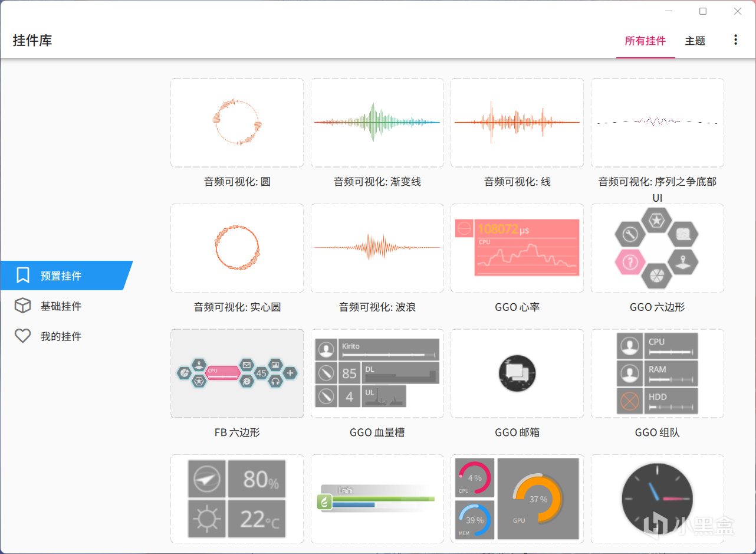Click the bookmark icon for 预置挂件
This screenshot has width=756, height=554.
(23, 276)
